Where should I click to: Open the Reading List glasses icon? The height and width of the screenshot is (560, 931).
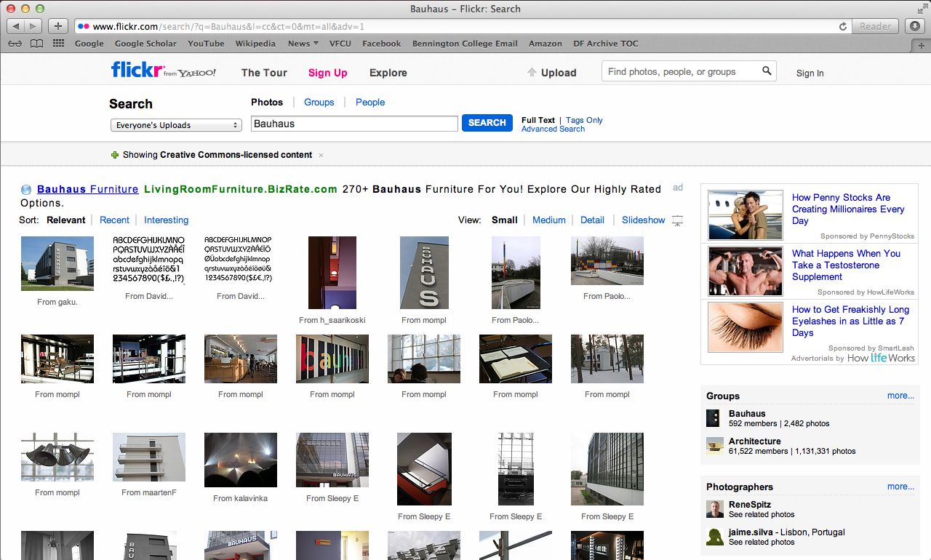[15, 44]
